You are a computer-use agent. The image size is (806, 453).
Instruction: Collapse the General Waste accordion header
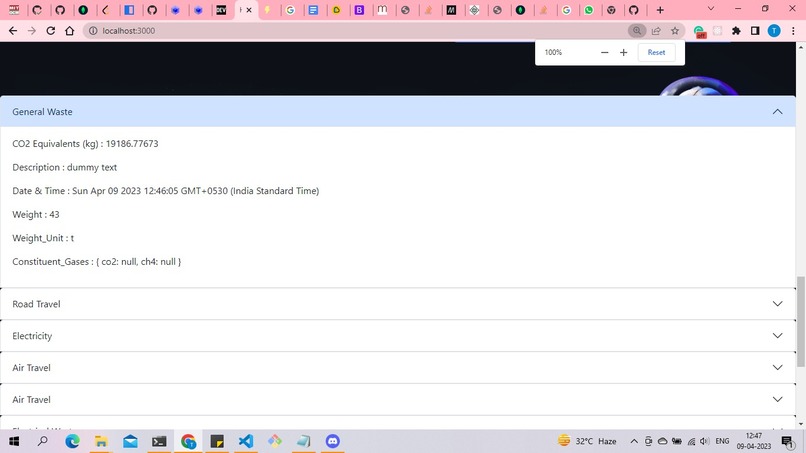click(x=398, y=112)
